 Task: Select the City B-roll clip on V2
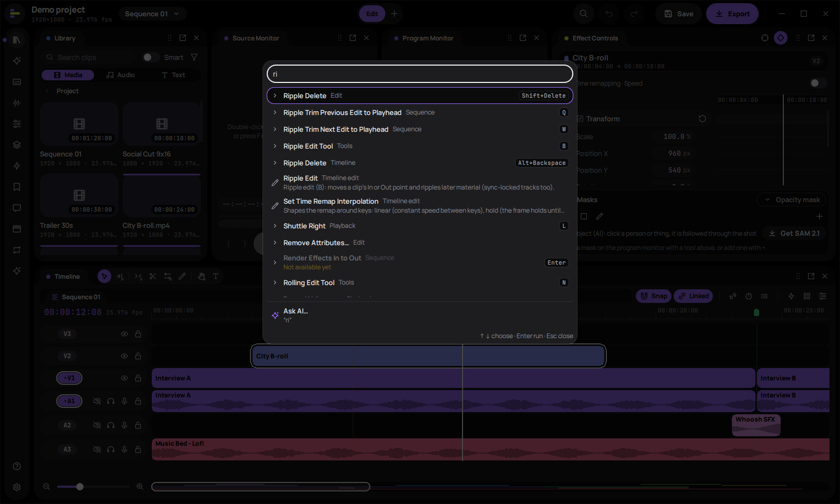pos(428,356)
